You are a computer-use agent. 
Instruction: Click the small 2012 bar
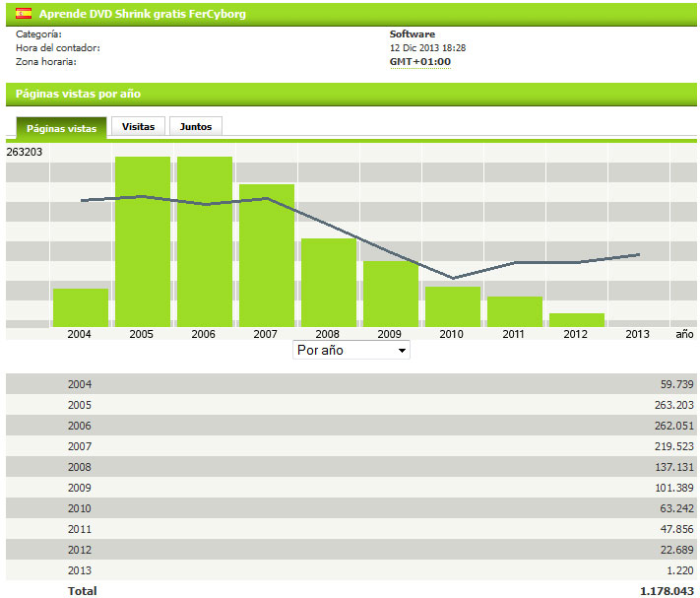pos(576,320)
